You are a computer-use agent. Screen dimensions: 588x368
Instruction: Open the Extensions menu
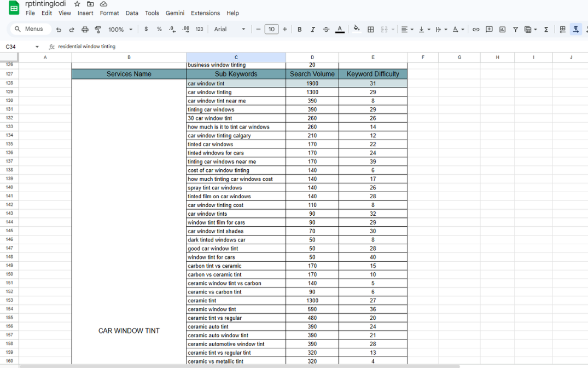205,13
